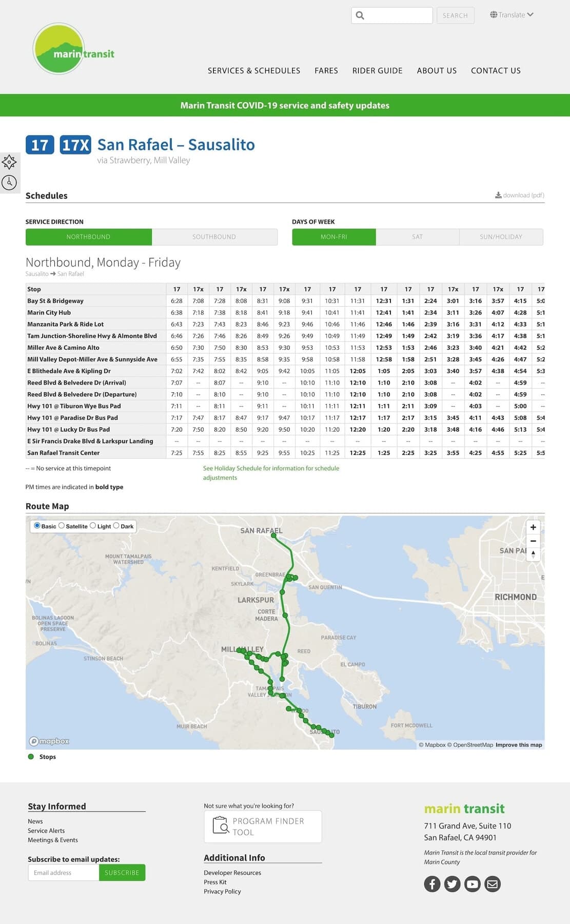Image resolution: width=570 pixels, height=924 pixels.
Task: Click the route 17 badge
Action: point(40,145)
